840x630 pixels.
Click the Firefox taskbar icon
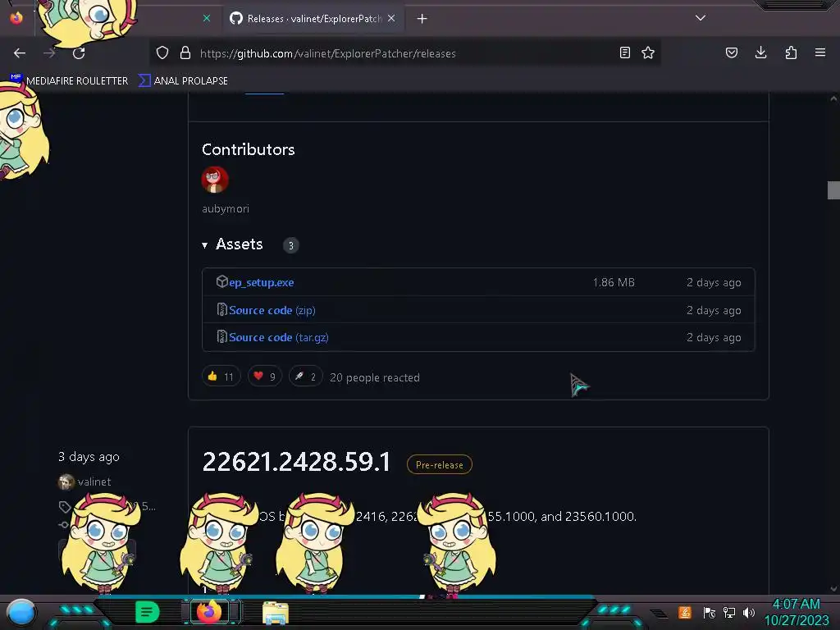pos(209,612)
